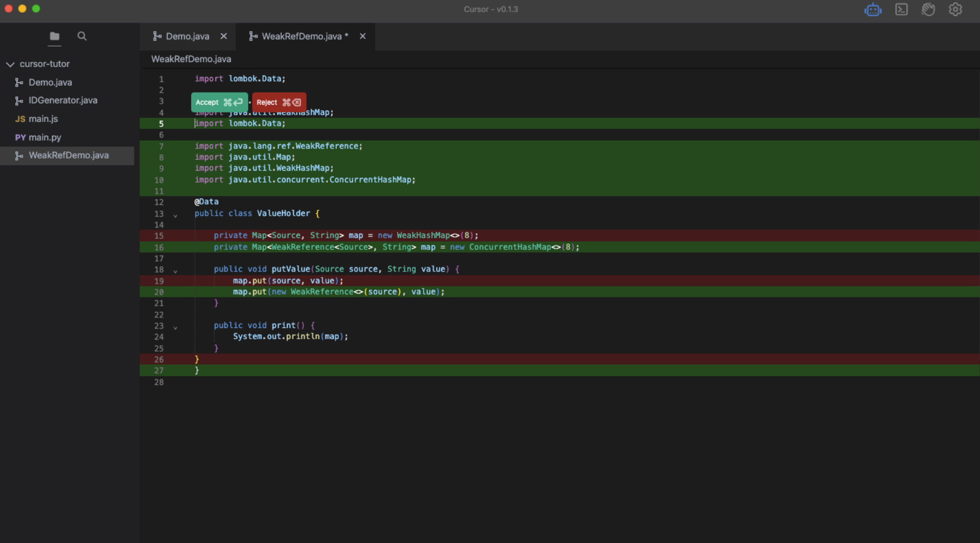Screen dimensions: 980x543
Task: Click the ValueHolder class name
Action: (283, 213)
